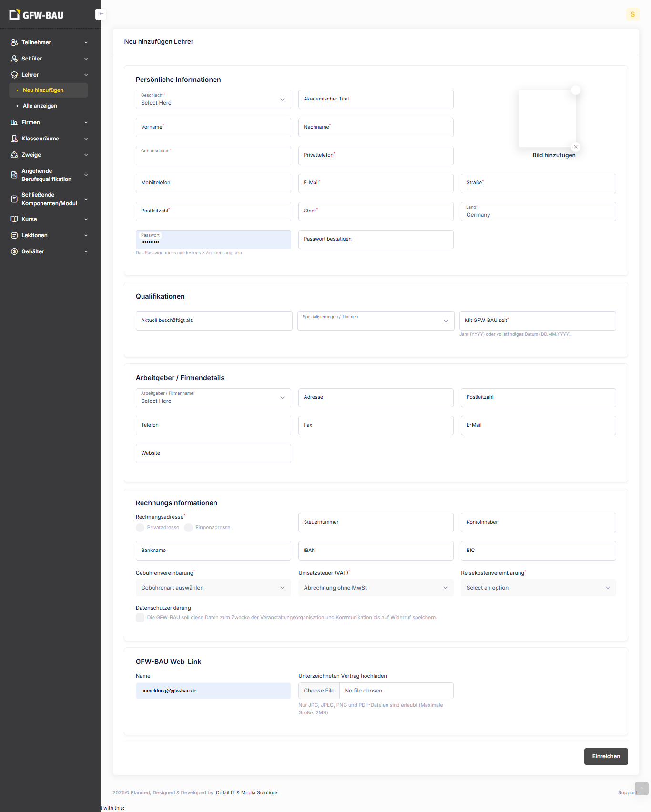Select Privatadresse radio button
651x812 pixels.
pos(140,528)
